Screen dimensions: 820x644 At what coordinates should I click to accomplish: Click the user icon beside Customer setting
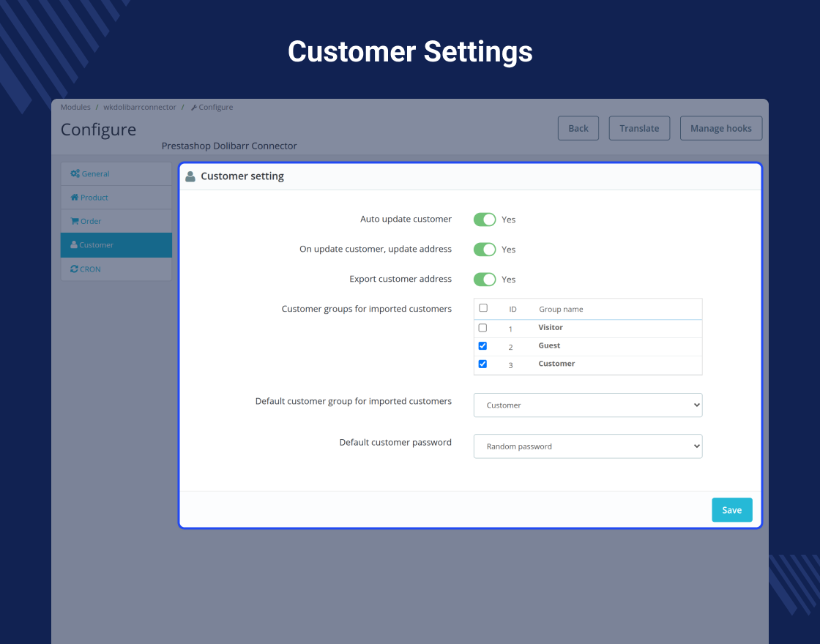pos(190,176)
